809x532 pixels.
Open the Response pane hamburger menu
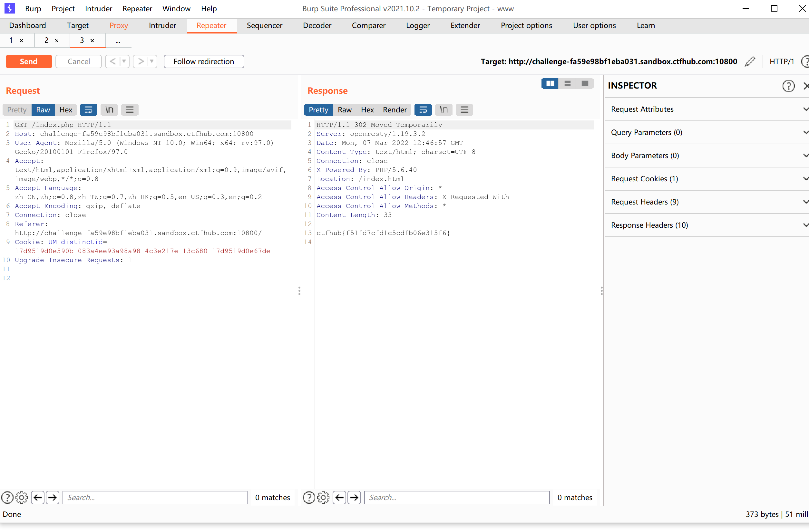coord(465,110)
